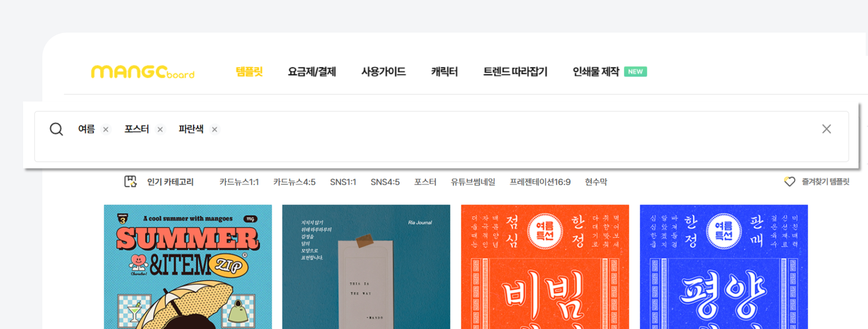Click the magnifying glass search icon
This screenshot has height=329, width=868.
pyautogui.click(x=57, y=129)
